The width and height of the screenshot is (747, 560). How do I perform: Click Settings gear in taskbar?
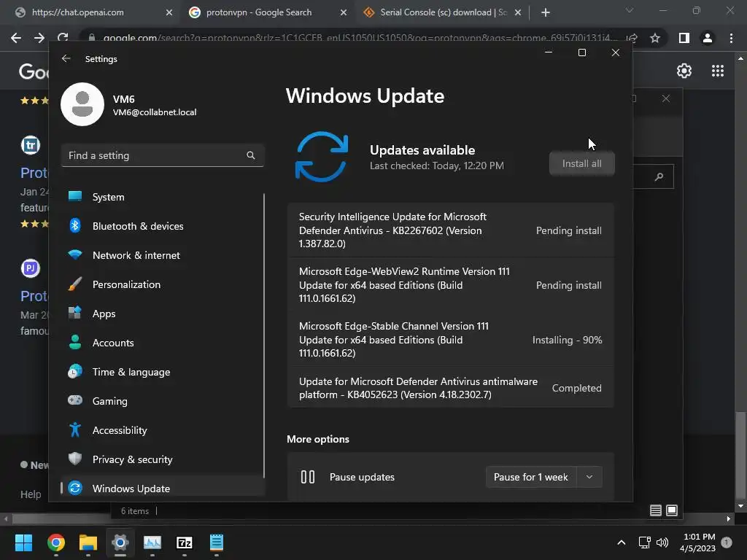pos(120,542)
